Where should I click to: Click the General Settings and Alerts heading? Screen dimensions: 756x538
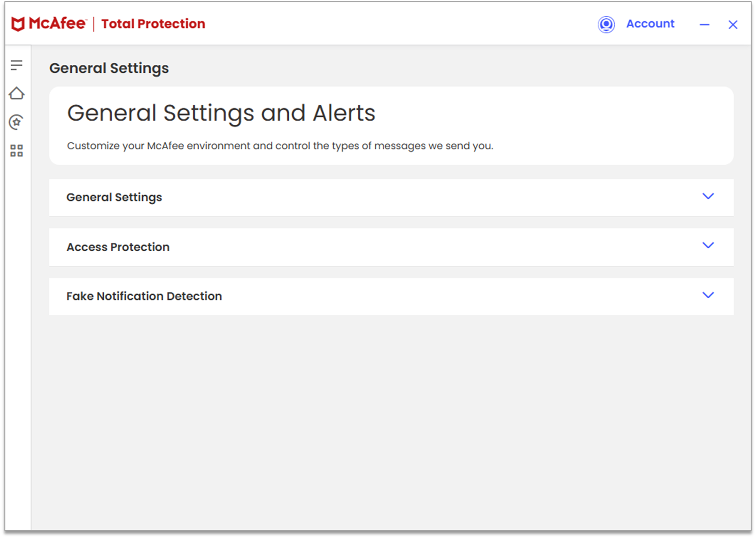click(x=221, y=113)
